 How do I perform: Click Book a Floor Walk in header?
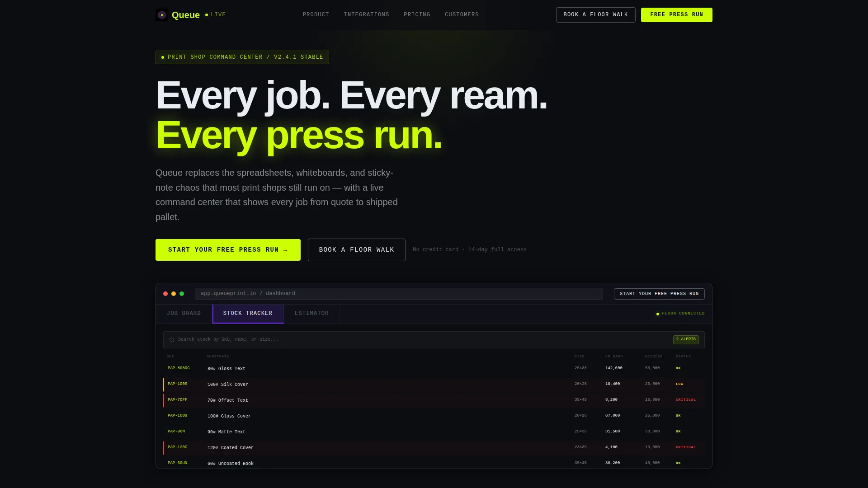point(595,15)
